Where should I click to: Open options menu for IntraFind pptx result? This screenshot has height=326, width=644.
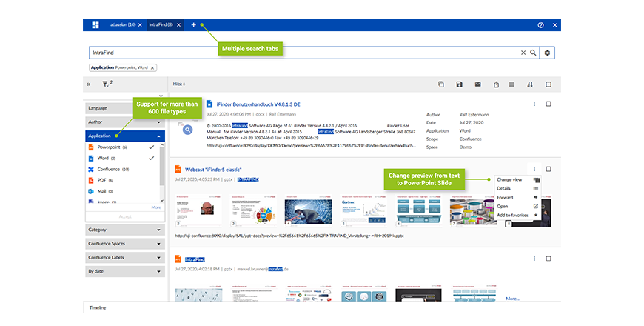(x=534, y=259)
